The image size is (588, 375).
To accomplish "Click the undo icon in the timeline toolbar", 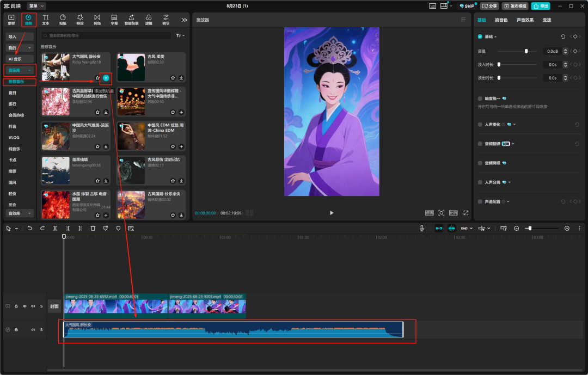I will 30,228.
